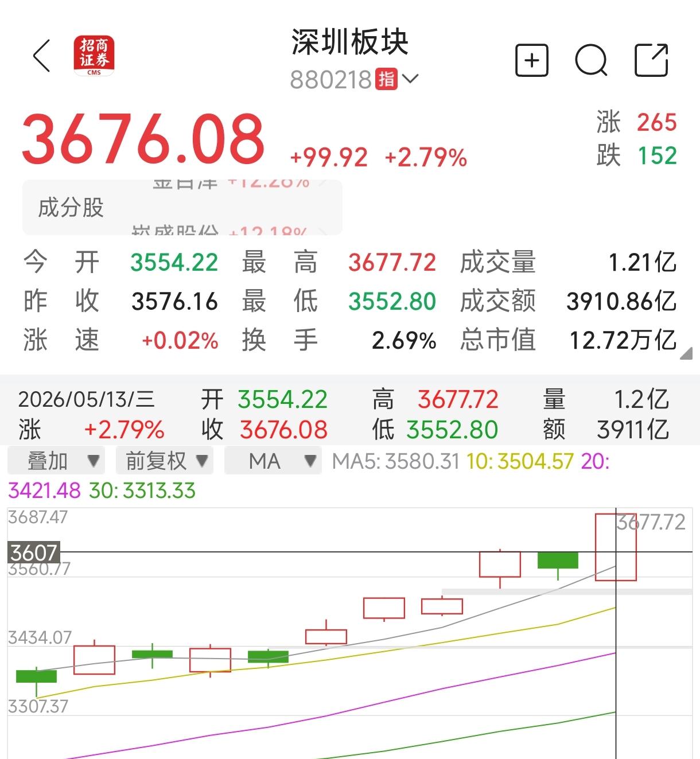
Task: Tap the 3677.72 high label on chart
Action: pyautogui.click(x=651, y=522)
